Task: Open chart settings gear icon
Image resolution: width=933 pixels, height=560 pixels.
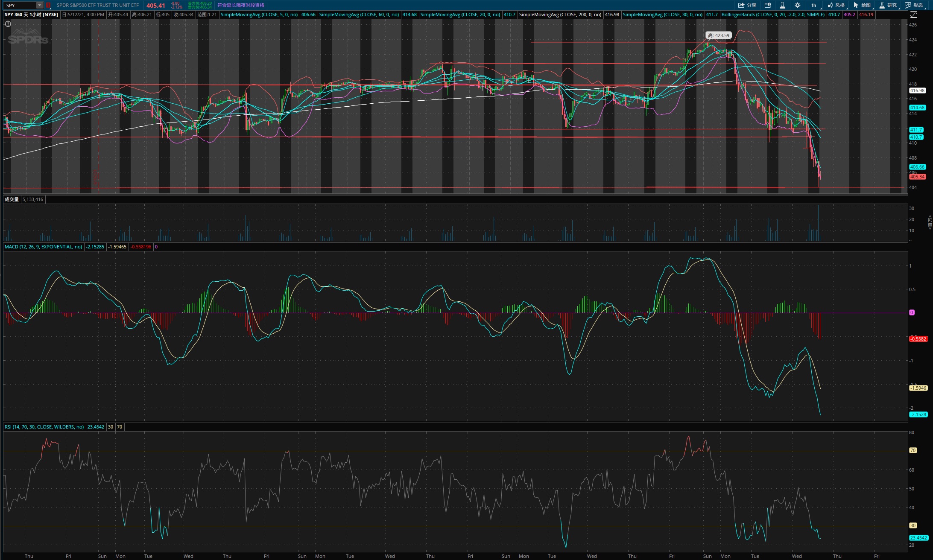Action: [797, 5]
